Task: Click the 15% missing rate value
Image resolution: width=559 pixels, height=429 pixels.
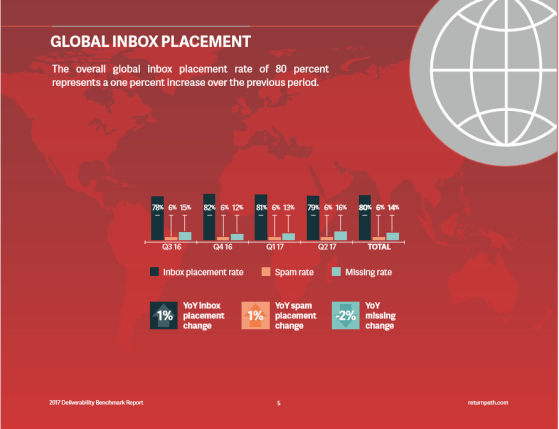Action: pos(185,207)
